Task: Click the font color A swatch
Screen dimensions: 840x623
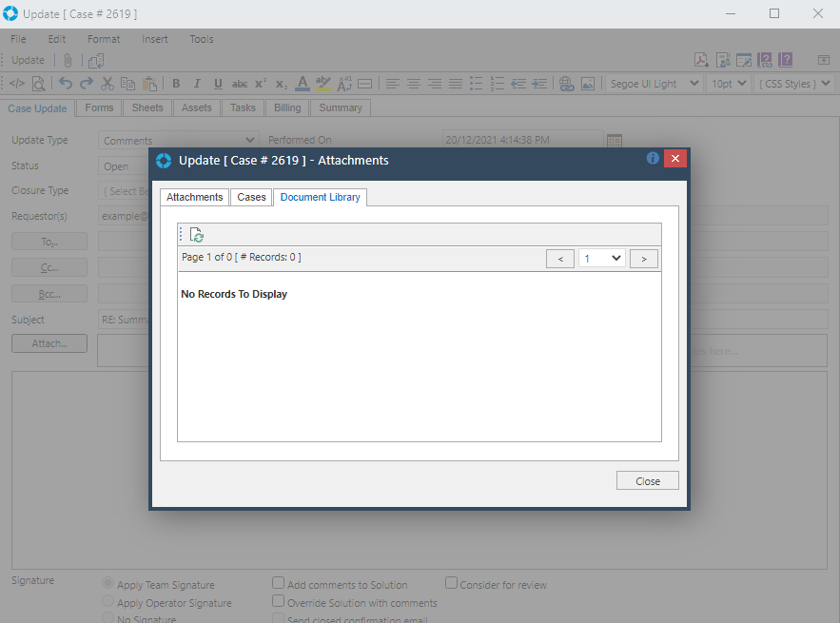Action: (x=302, y=84)
